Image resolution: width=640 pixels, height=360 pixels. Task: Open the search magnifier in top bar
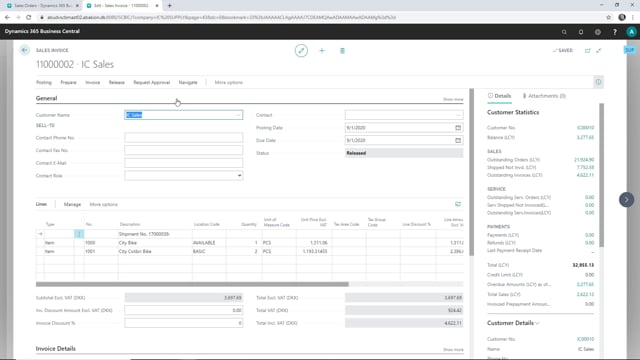[564, 32]
